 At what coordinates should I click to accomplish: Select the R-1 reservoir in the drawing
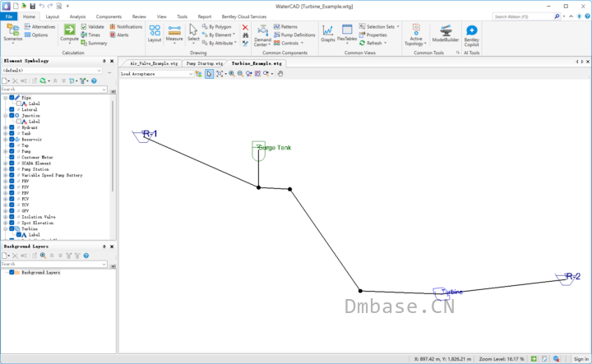pyautogui.click(x=142, y=136)
